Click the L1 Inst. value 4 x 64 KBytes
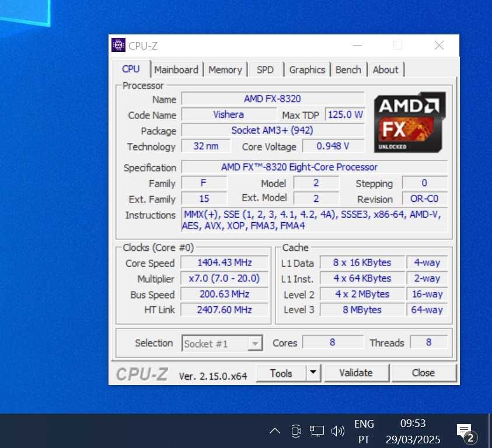492x448 pixels. 362,278
